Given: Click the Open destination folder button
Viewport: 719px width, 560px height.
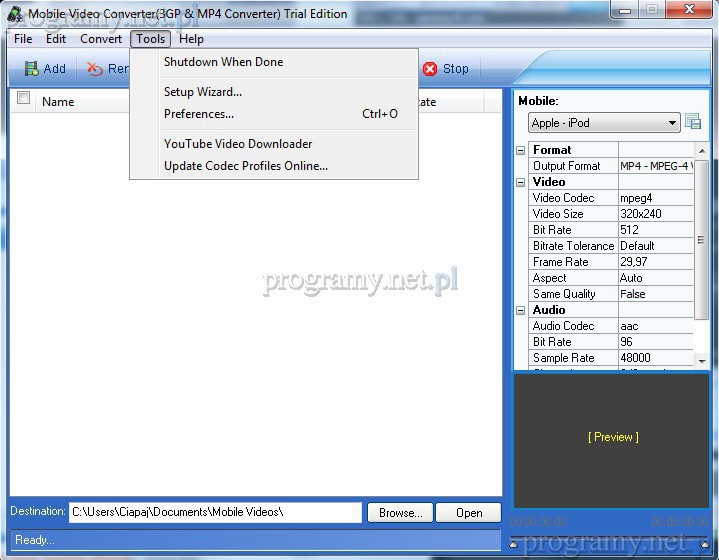Looking at the screenshot, I should click(x=469, y=512).
